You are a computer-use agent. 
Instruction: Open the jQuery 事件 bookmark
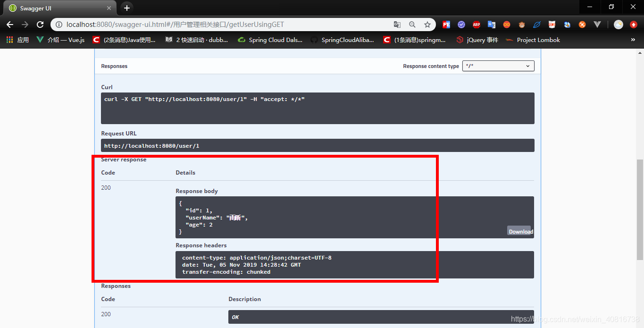(477, 40)
